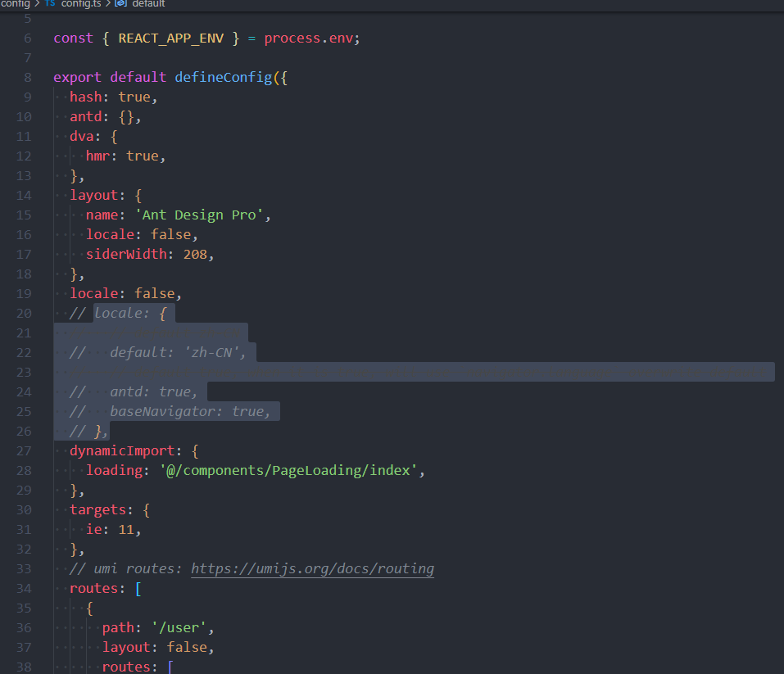Click the TypeScript file icon in the breadcrumb
784x674 pixels.
(x=50, y=4)
